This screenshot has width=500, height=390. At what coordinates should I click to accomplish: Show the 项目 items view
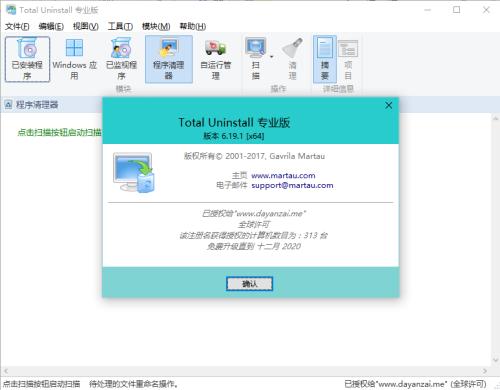[x=348, y=59]
